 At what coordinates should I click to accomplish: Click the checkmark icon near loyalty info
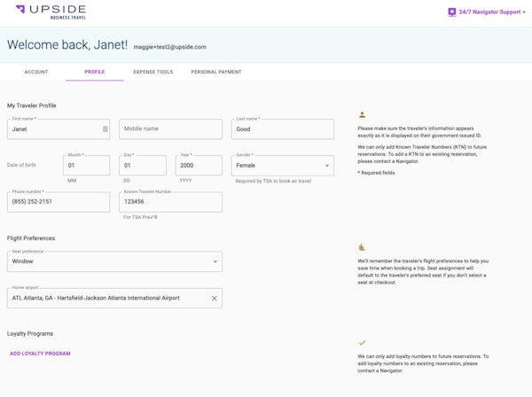pyautogui.click(x=362, y=342)
